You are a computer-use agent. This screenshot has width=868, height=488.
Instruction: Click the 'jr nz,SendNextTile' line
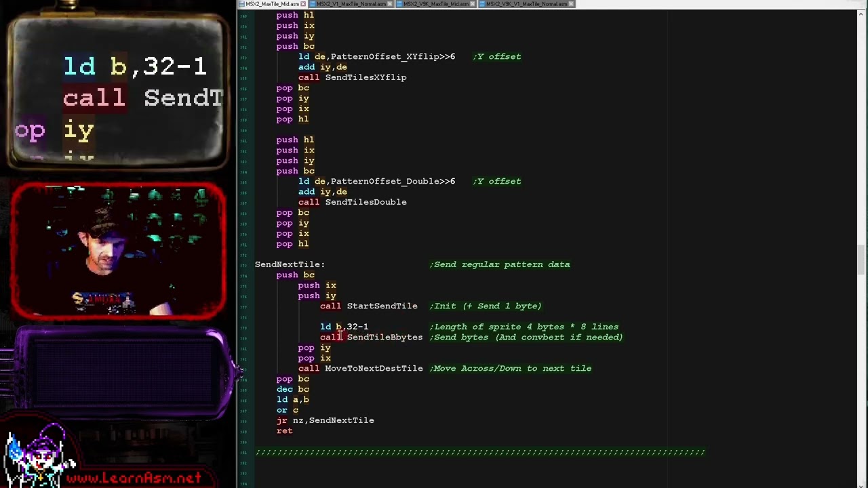pyautogui.click(x=325, y=420)
